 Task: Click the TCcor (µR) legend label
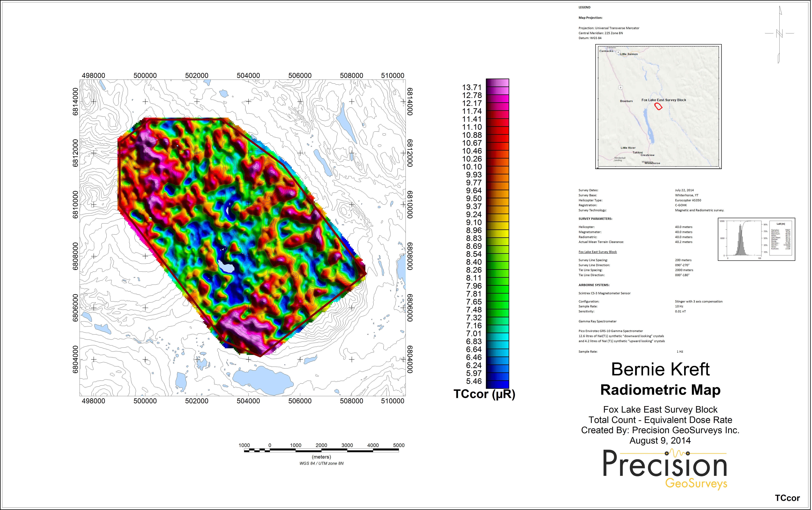coord(484,394)
